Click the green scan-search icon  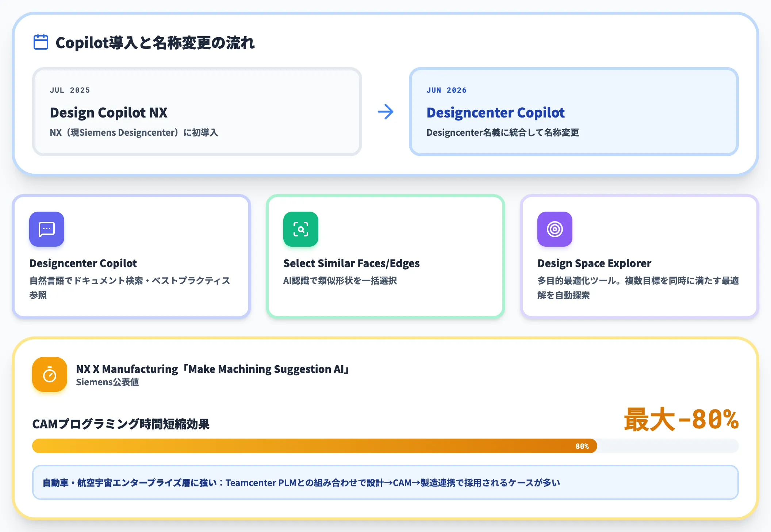pyautogui.click(x=301, y=229)
